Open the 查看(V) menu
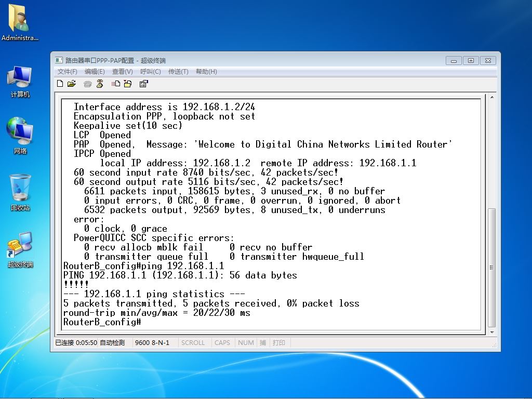This screenshot has height=399, width=532. coord(122,72)
